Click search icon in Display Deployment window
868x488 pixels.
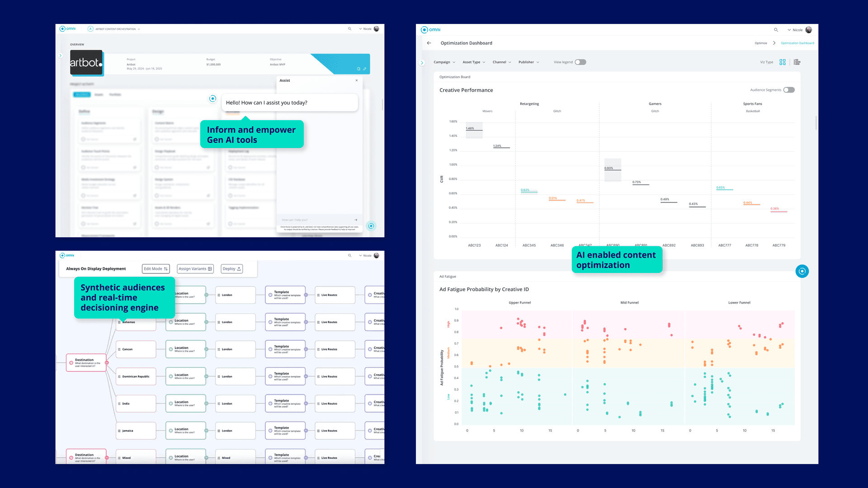pos(349,255)
